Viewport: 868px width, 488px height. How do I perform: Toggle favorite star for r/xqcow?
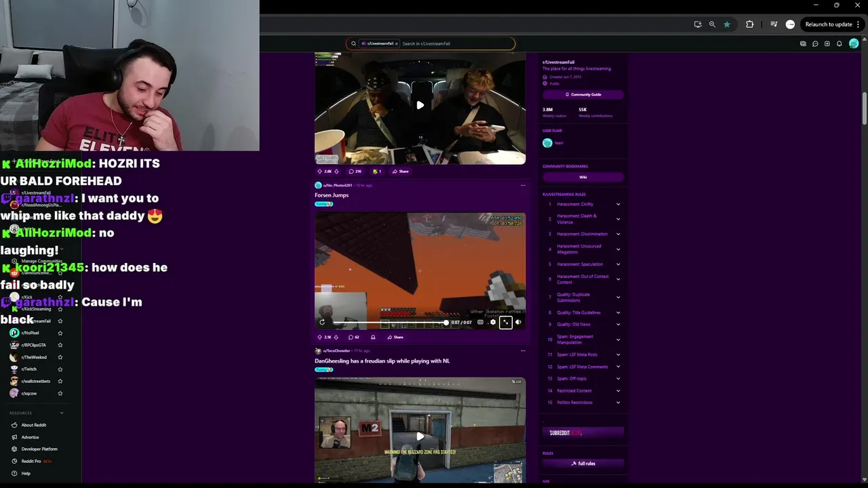60,393
